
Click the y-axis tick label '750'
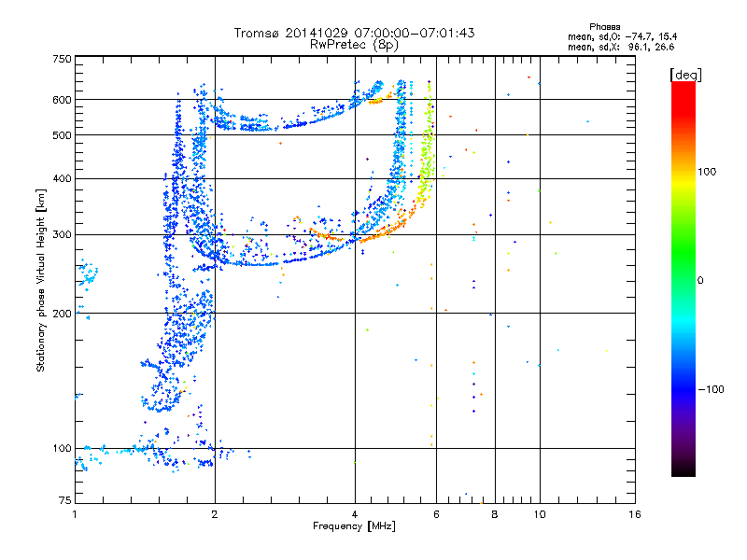pos(62,59)
